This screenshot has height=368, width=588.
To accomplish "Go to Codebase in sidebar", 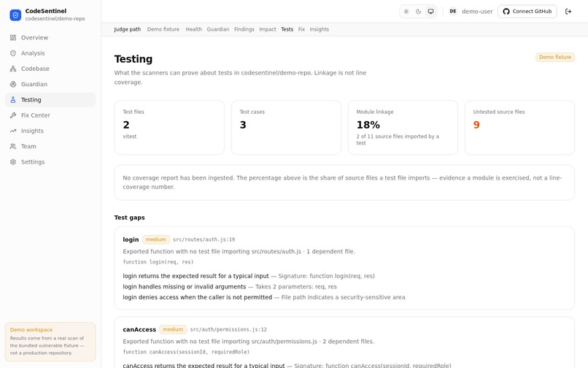I will [x=50, y=69].
